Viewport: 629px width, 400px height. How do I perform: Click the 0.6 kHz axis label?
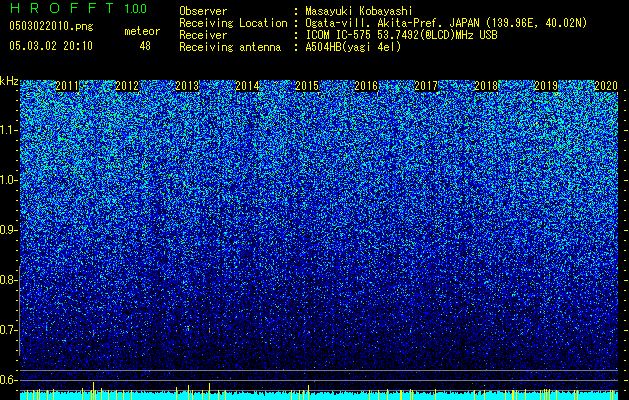click(8, 380)
